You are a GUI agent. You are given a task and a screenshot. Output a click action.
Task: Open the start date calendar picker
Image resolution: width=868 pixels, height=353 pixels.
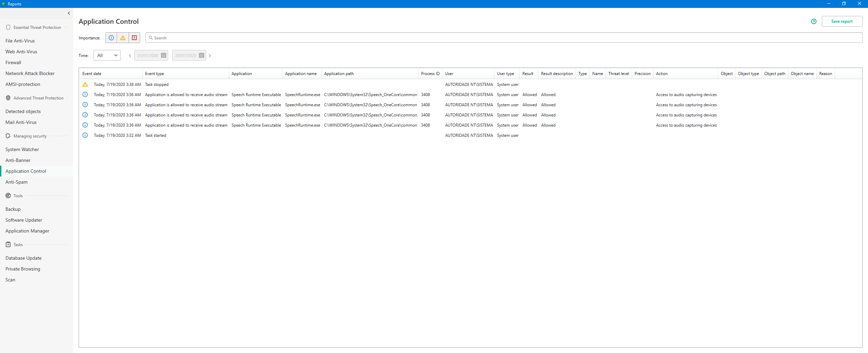coord(164,55)
